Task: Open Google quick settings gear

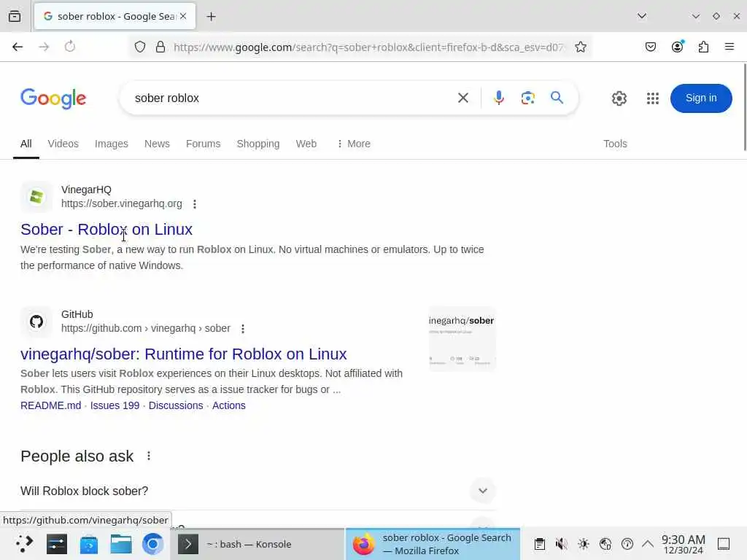Action: point(619,98)
